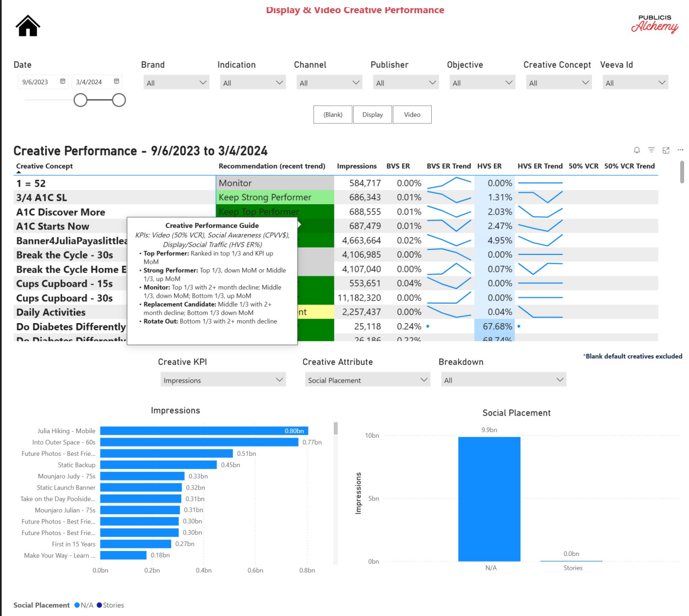
Task: Click the Static Launch Banner bar
Action: [x=141, y=488]
